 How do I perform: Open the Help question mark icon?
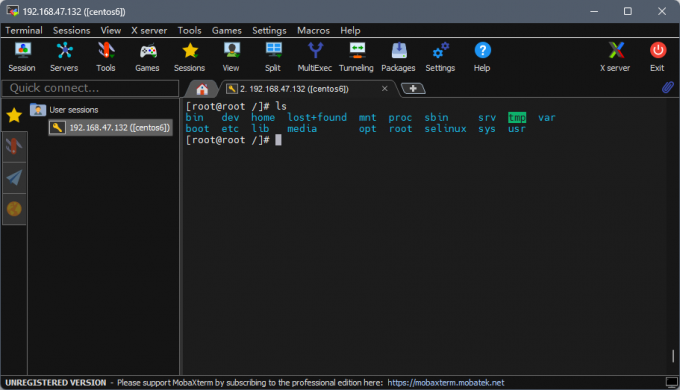click(482, 57)
